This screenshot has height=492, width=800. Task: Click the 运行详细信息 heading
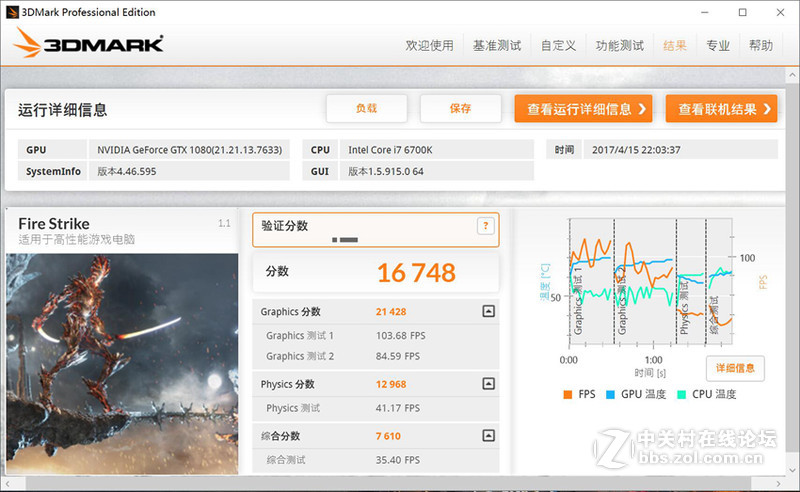pyautogui.click(x=62, y=110)
